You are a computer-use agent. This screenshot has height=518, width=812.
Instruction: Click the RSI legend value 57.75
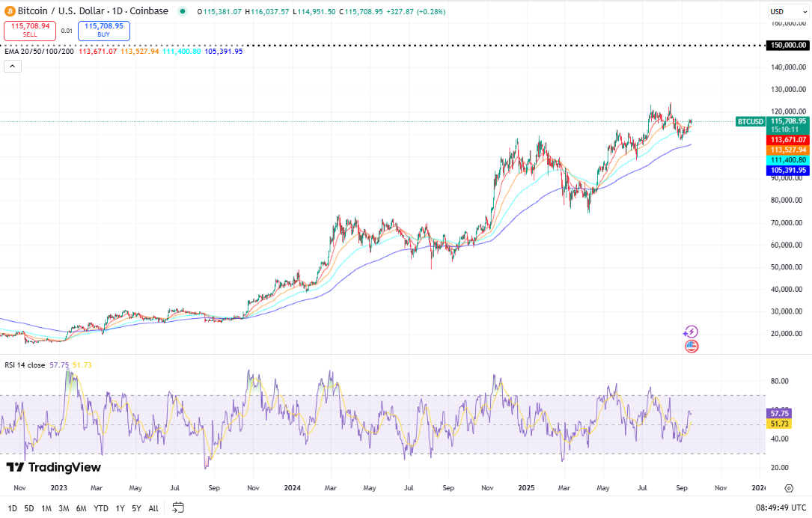[59, 365]
